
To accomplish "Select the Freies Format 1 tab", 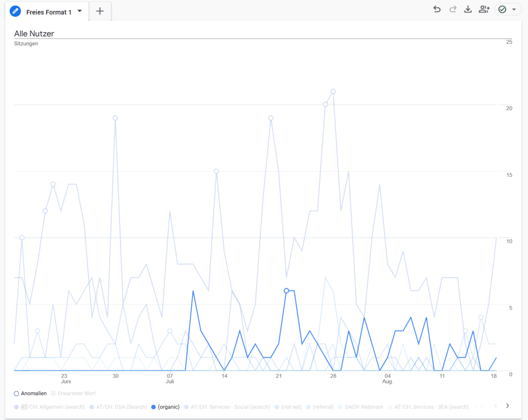I will [x=48, y=12].
